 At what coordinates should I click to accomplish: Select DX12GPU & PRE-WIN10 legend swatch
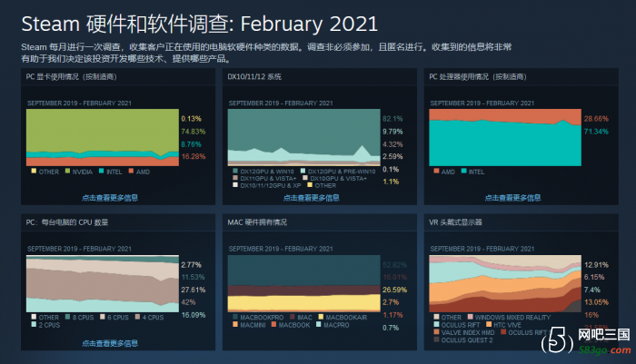point(303,171)
